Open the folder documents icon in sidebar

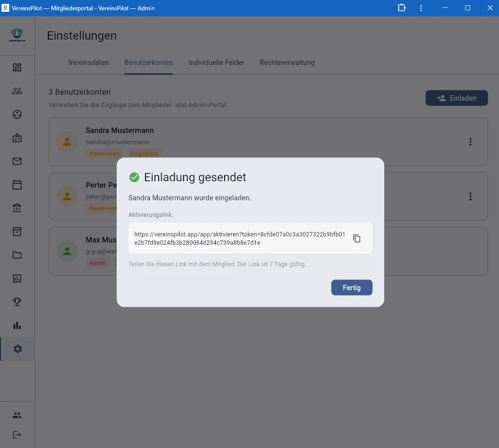pyautogui.click(x=17, y=255)
